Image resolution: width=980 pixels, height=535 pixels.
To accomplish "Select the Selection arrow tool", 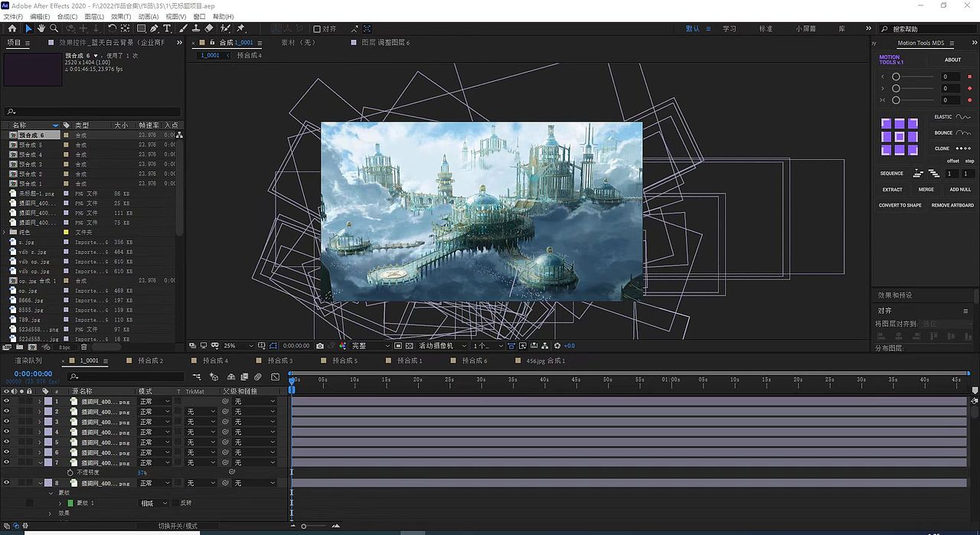I will 28,28.
